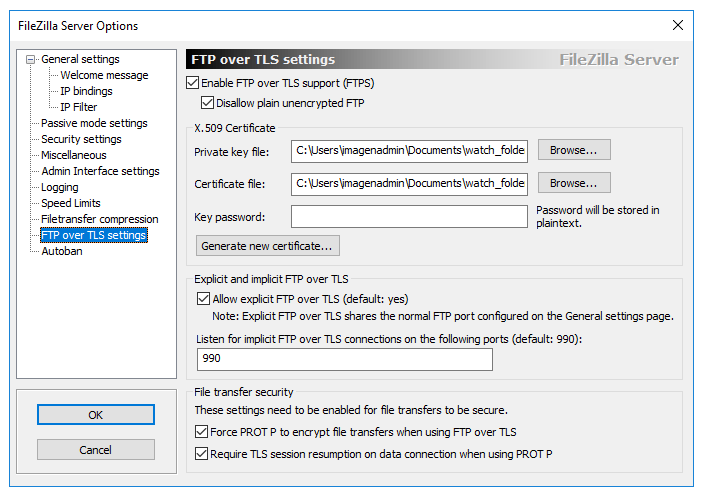Uncheck Disallow plain unencrypted FTP
The height and width of the screenshot is (495, 702).
207,103
